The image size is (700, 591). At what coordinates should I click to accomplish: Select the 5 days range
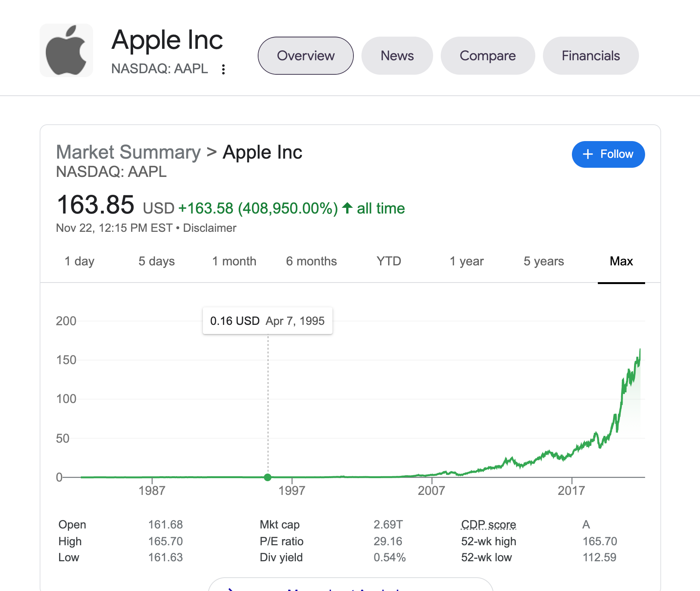pos(156,261)
